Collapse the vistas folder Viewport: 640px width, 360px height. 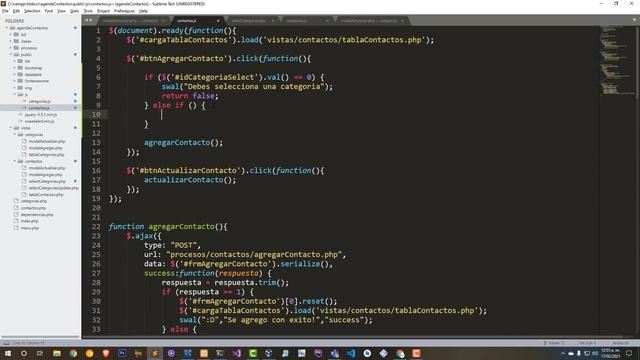point(11,128)
